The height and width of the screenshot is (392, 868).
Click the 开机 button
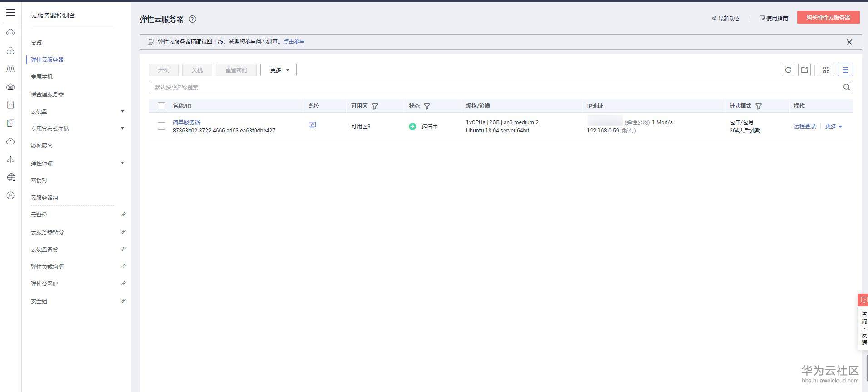tap(164, 70)
